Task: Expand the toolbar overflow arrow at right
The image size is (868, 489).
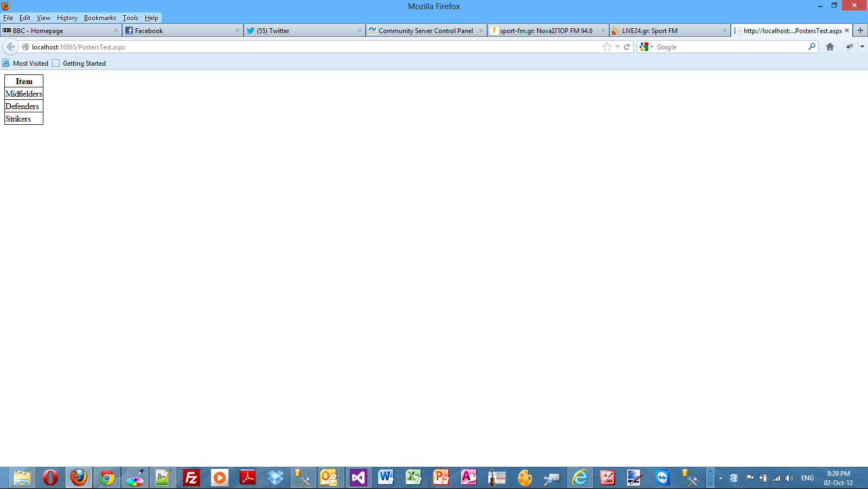Action: coord(862,47)
